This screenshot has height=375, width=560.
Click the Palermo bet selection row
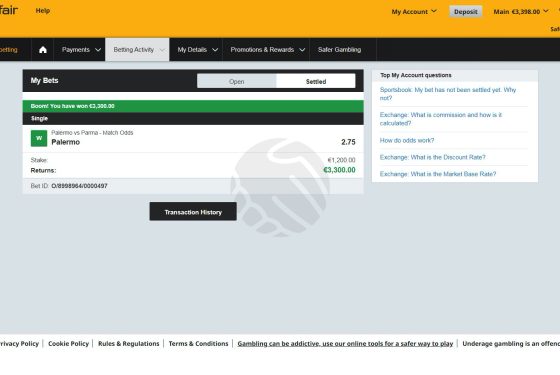[193, 139]
